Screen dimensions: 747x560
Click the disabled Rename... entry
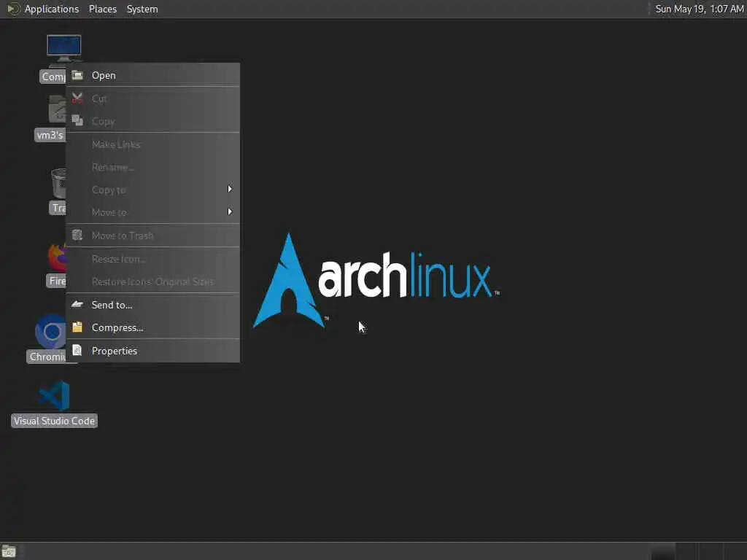pos(153,167)
